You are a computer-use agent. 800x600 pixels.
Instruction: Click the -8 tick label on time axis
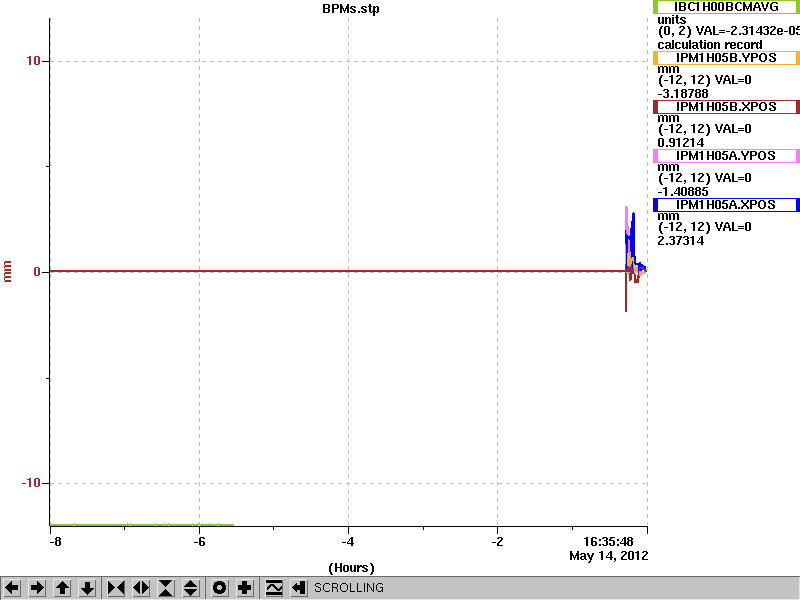pos(55,541)
